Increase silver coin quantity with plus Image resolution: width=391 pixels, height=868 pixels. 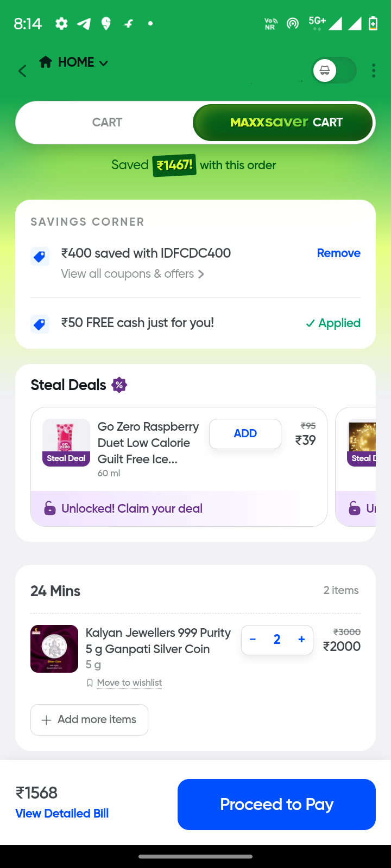pyautogui.click(x=301, y=640)
